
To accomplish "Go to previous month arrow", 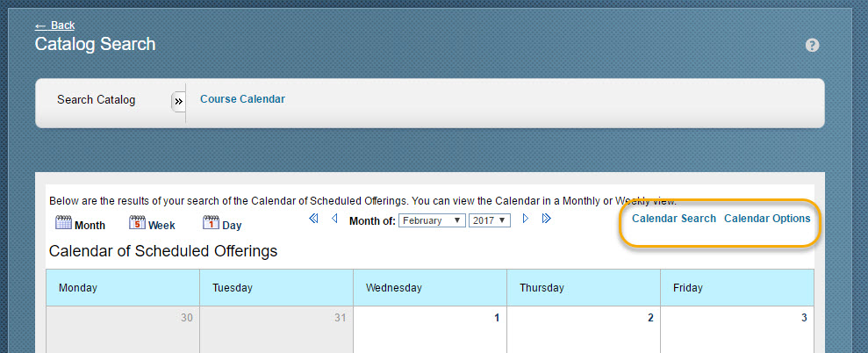I will point(334,219).
